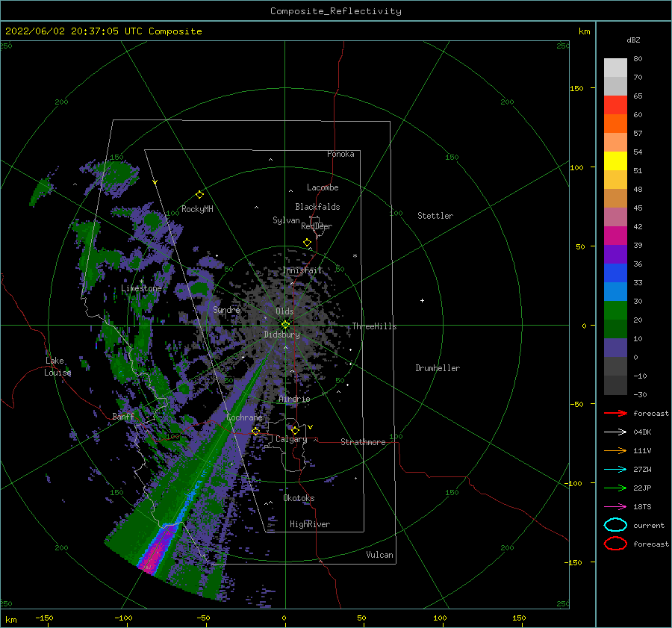Screen dimensions: 672x628
Task: Click the cyan current ellipse legend icon
Action: [615, 525]
